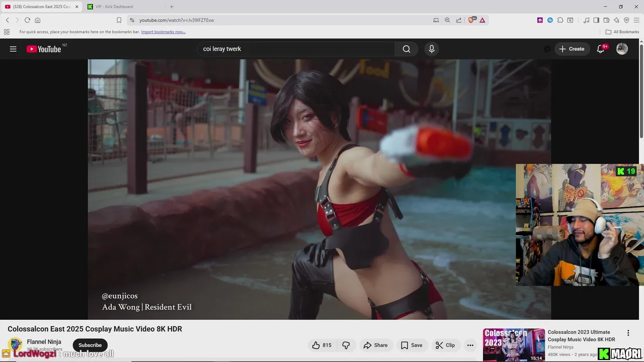Screen dimensions: 644x362
Task: Click the YouTube search box
Action: coord(296,49)
